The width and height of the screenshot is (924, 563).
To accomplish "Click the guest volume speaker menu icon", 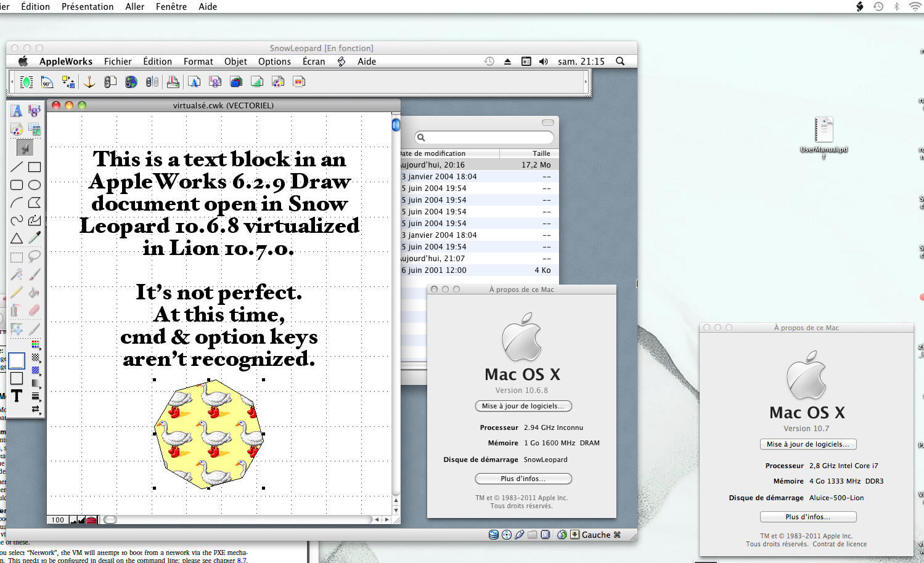I will click(544, 62).
